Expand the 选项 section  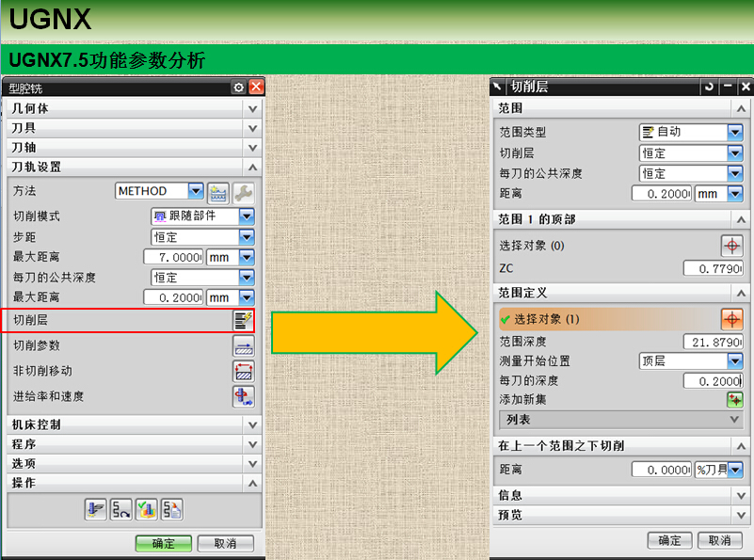point(252,464)
